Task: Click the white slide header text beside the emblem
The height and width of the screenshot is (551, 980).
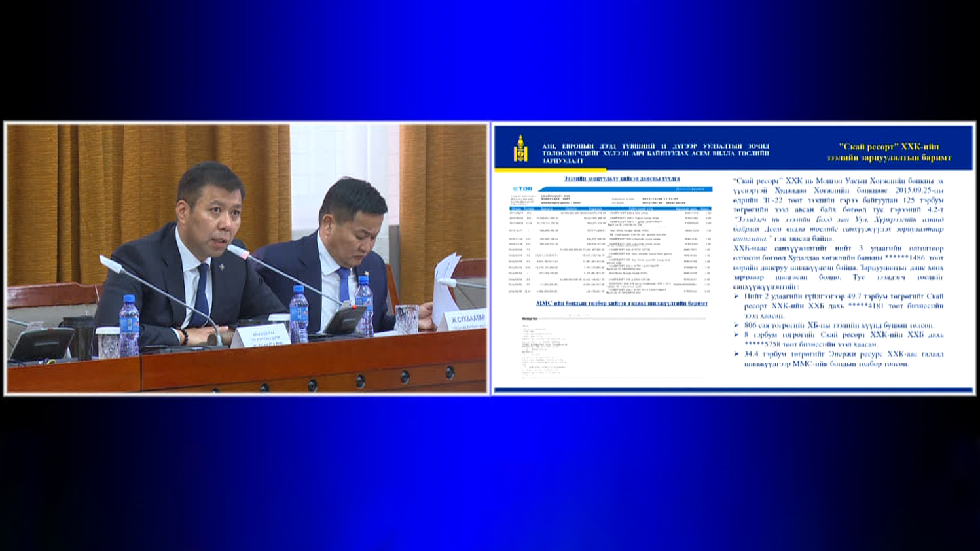Action: tap(655, 153)
